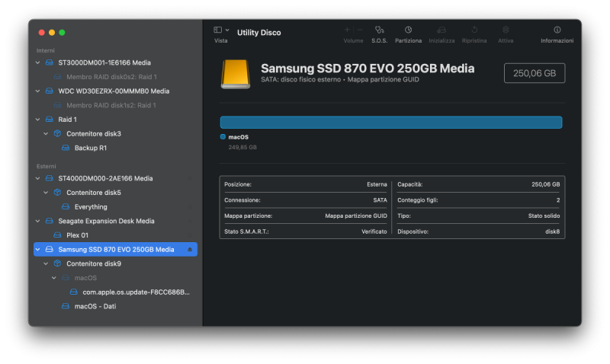Screen dimensions: 610x364
Task: Click the S.O.S. first aid icon
Action: click(379, 30)
